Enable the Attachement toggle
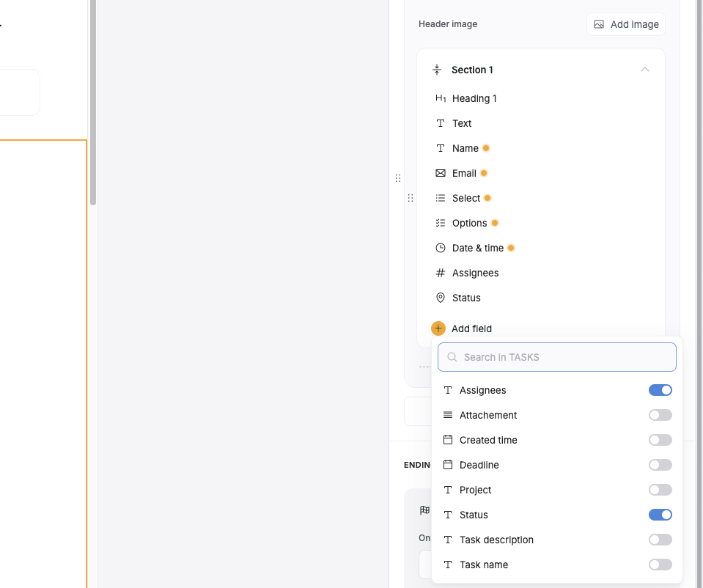 point(660,415)
